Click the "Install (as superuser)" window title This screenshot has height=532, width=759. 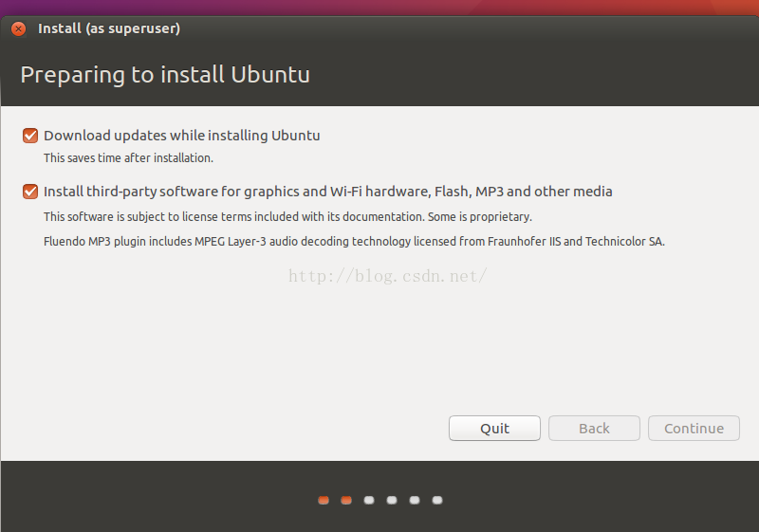point(109,28)
